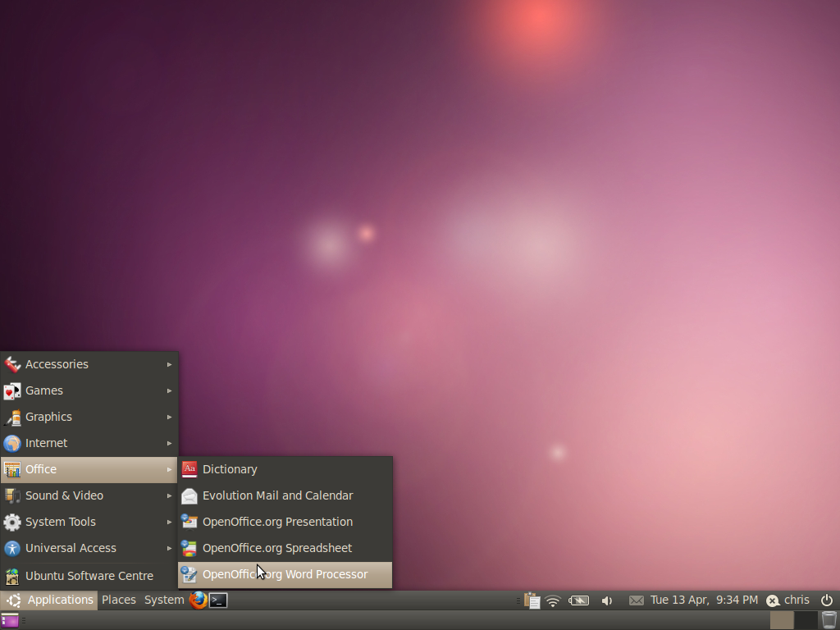Viewport: 840px width, 630px height.
Task: Open the clipboard applet in the tray
Action: click(x=532, y=600)
